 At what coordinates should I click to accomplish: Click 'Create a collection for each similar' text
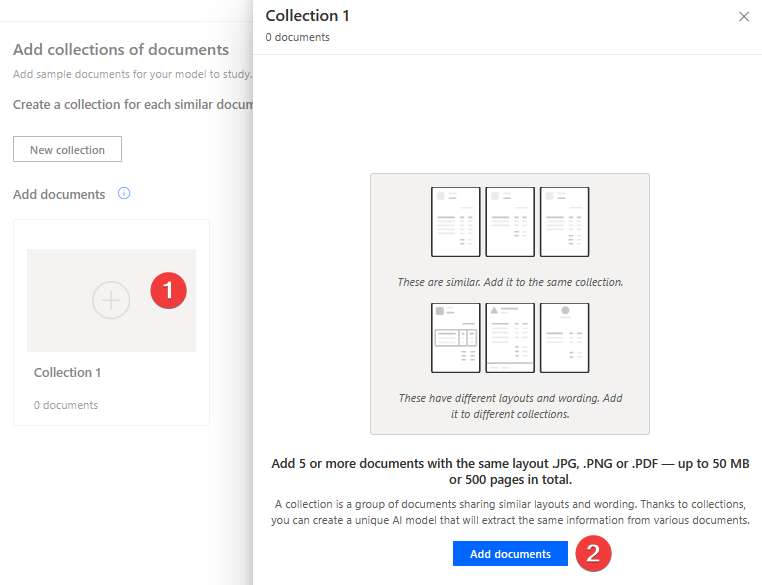[133, 104]
